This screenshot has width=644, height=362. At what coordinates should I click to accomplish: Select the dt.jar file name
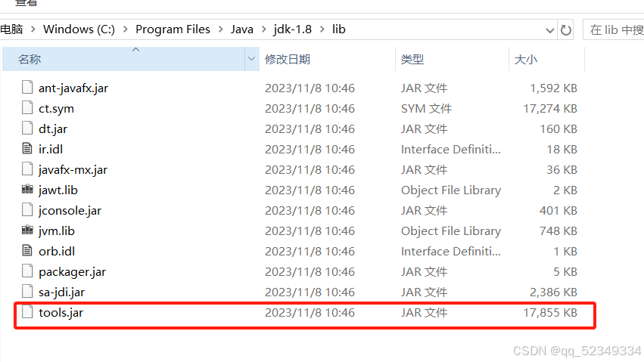tap(53, 129)
